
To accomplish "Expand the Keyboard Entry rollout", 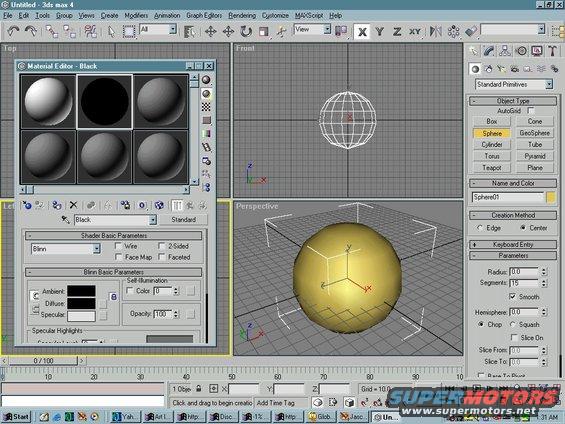I will coord(513,245).
